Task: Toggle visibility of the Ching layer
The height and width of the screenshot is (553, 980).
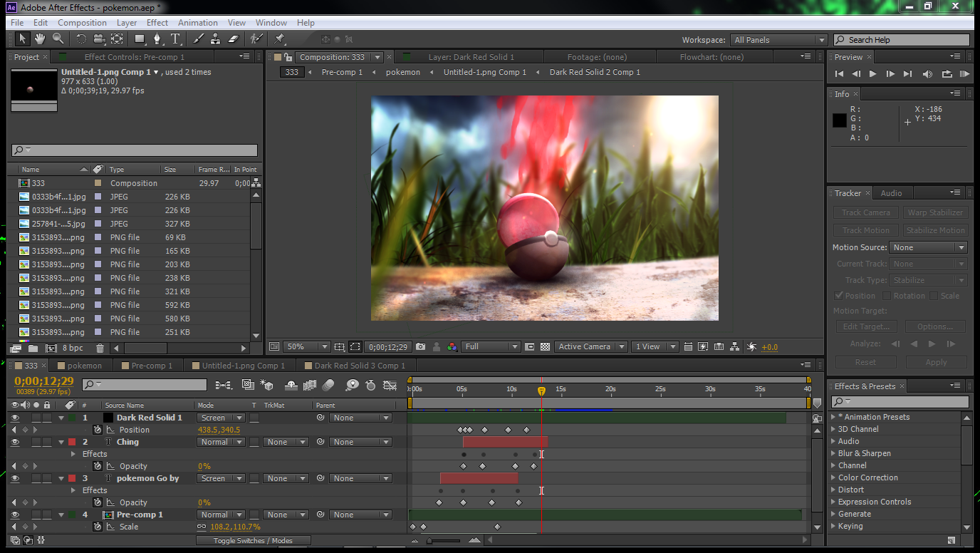Action: click(15, 443)
